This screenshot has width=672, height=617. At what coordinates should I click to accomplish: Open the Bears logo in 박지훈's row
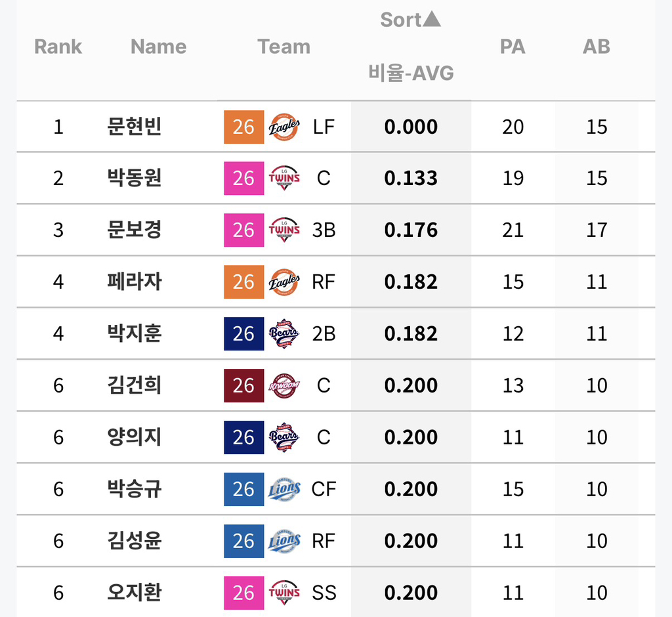point(283,333)
